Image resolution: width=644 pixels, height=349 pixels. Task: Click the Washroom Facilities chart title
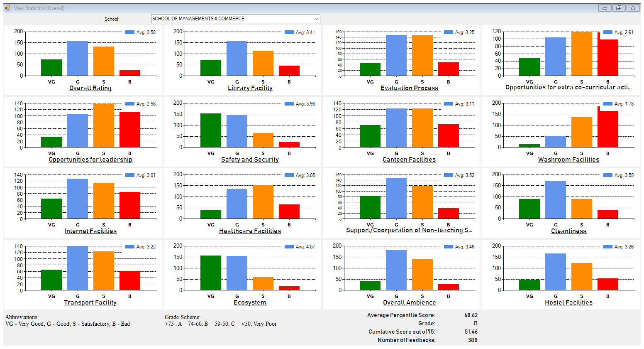[x=568, y=160]
